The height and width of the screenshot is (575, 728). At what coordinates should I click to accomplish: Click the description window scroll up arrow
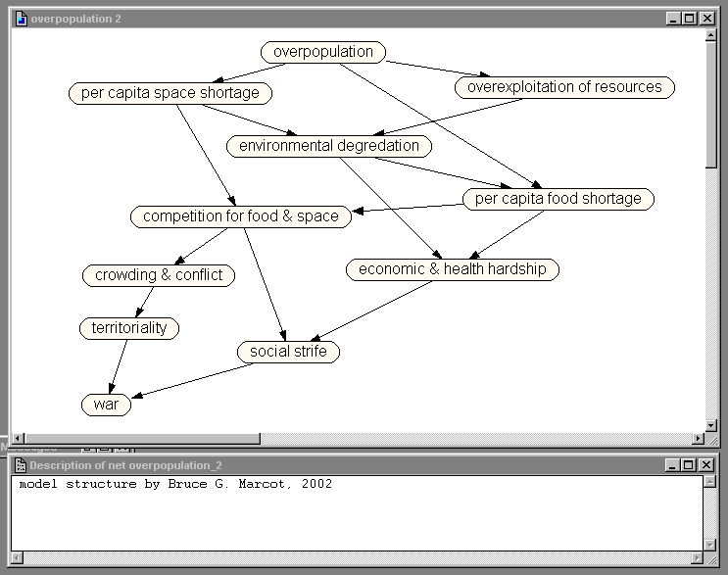point(710,482)
